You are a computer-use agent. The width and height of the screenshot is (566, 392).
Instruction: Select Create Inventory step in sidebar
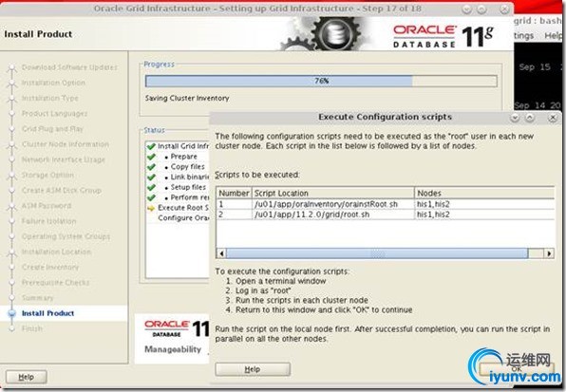point(50,267)
